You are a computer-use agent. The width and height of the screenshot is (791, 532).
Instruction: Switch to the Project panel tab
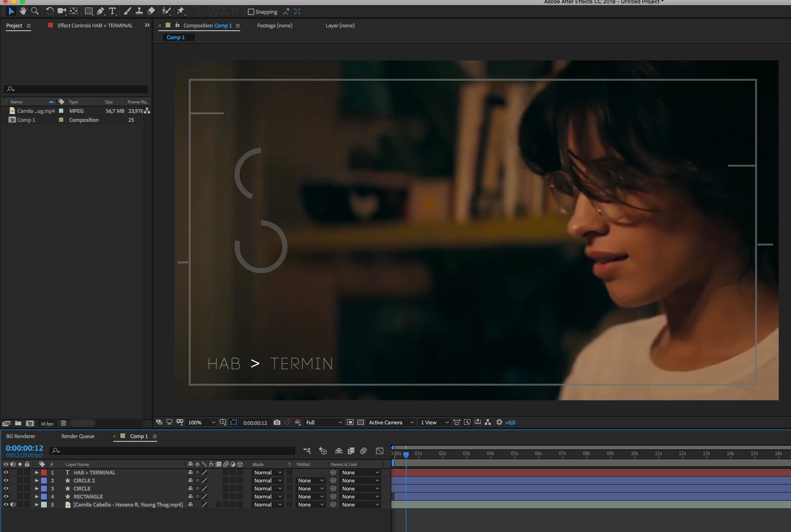coord(14,25)
